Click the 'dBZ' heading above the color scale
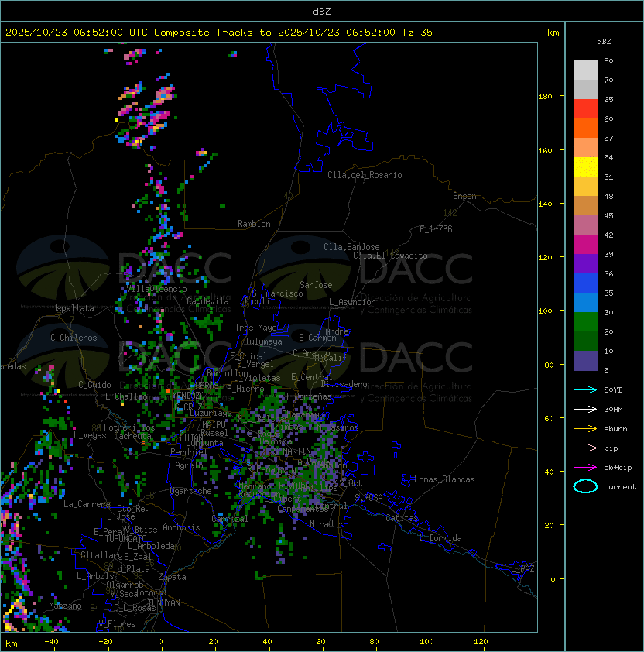This screenshot has width=644, height=652. 604,42
